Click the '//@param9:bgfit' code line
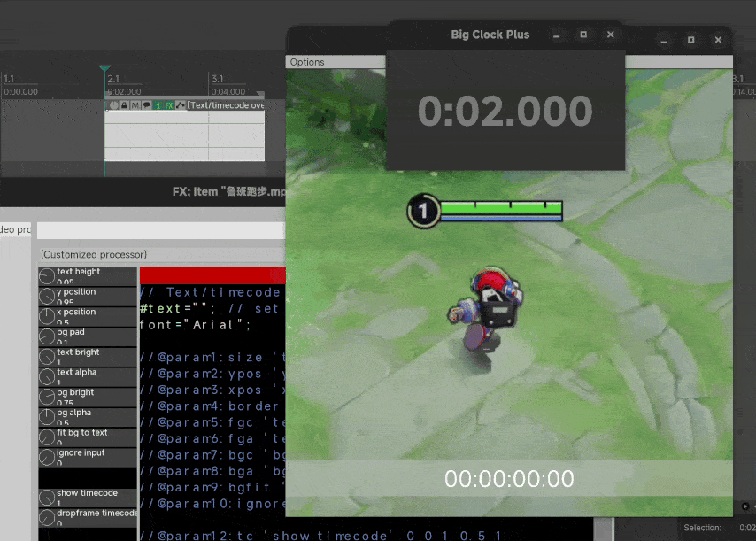 click(212, 488)
